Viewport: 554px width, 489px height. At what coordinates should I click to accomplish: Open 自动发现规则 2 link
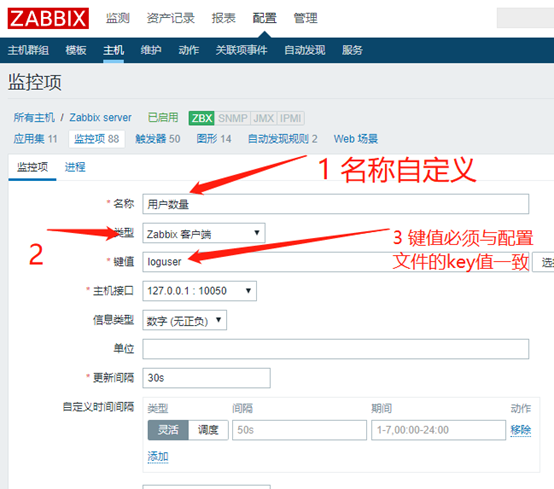coord(283,139)
